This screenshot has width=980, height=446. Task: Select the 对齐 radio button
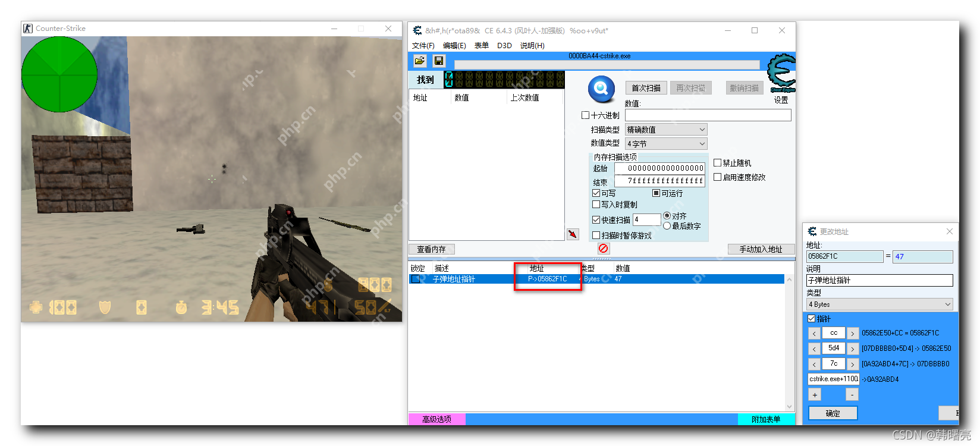667,216
